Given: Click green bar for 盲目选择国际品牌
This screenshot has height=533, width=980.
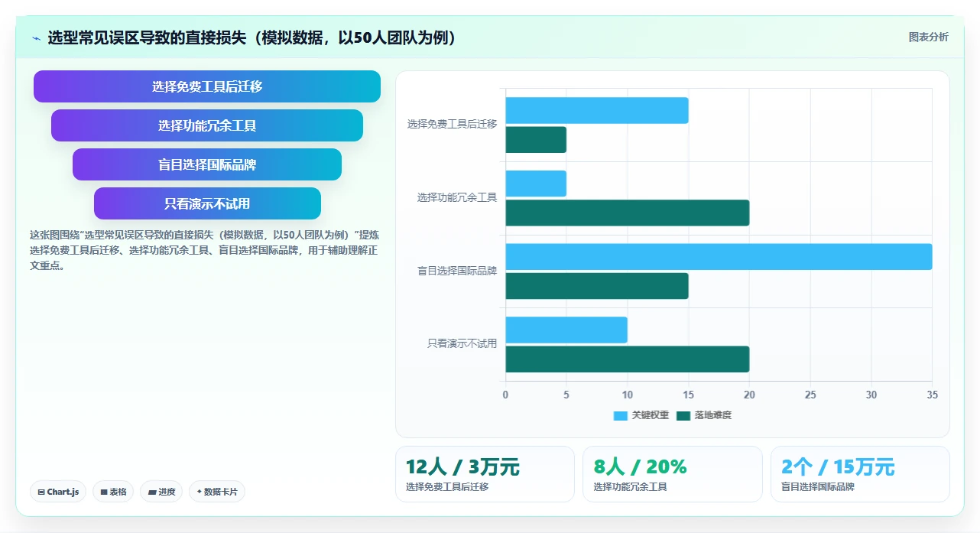Looking at the screenshot, I should 597,286.
